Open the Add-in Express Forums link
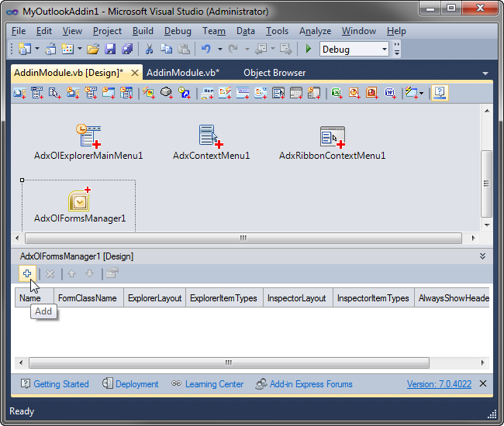This screenshot has width=504, height=426. (x=304, y=384)
